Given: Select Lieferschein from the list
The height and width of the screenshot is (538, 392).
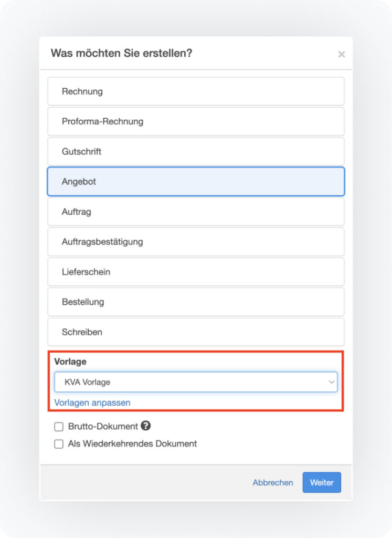Looking at the screenshot, I should (196, 272).
